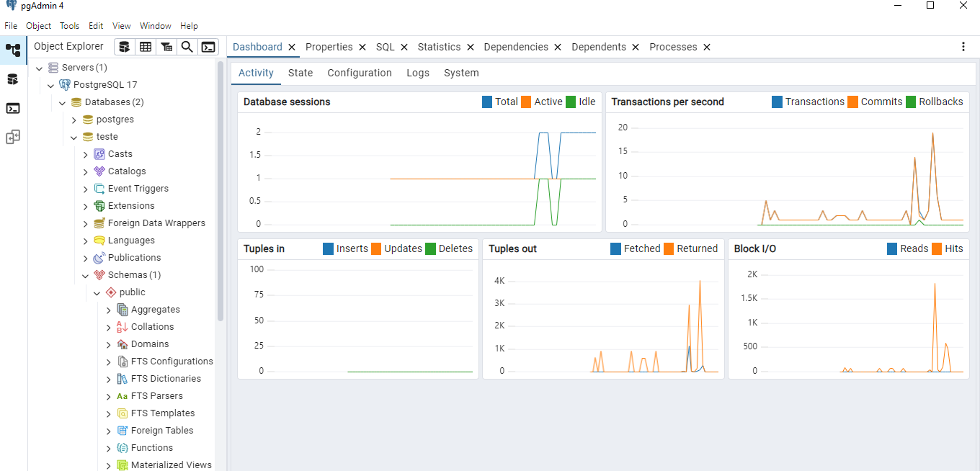Select the System sub-tab on the Dashboard
This screenshot has width=980, height=471.
[461, 73]
